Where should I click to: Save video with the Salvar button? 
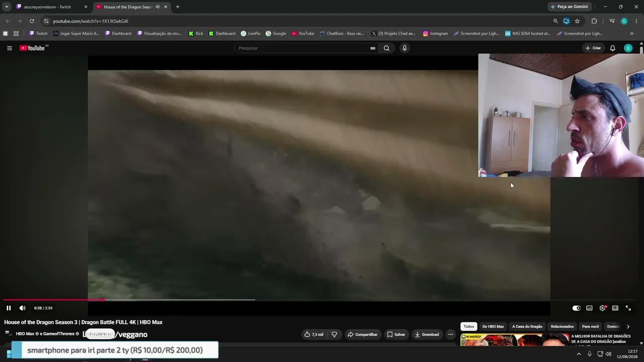[396, 334]
